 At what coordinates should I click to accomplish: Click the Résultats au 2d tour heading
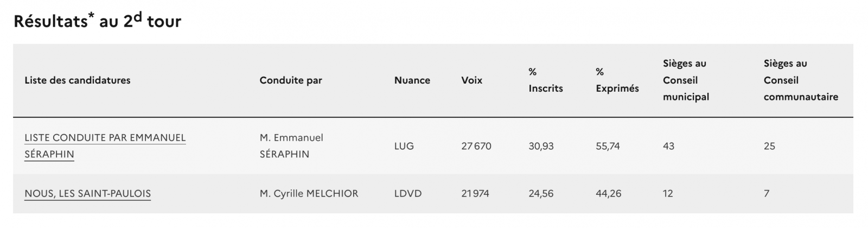pyautogui.click(x=98, y=21)
